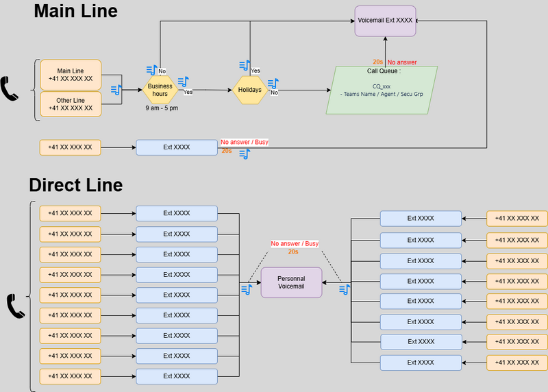Image resolution: width=548 pixels, height=392 pixels.
Task: Select music note icon before Business hours hexagon
Action: [116, 90]
